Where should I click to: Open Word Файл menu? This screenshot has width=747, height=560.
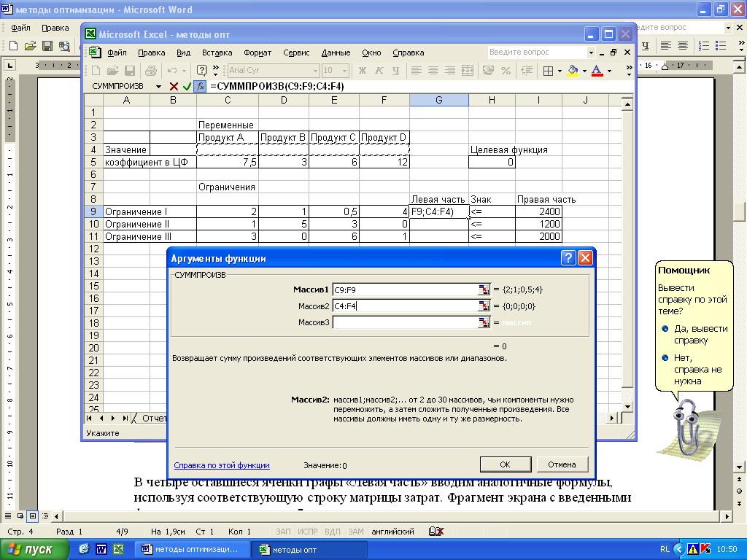(x=20, y=28)
